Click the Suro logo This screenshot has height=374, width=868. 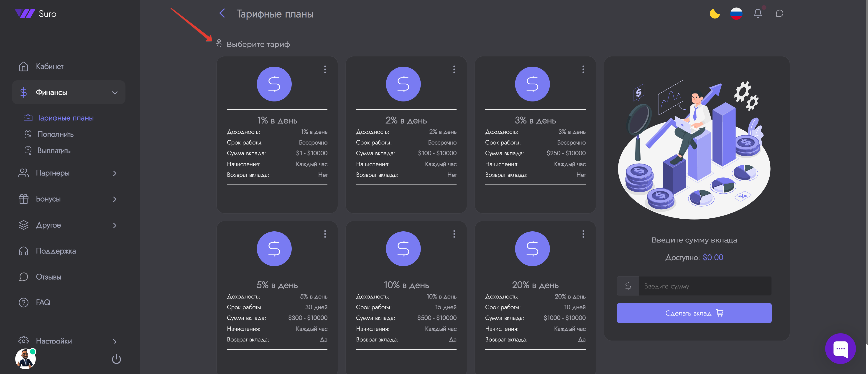pos(36,14)
